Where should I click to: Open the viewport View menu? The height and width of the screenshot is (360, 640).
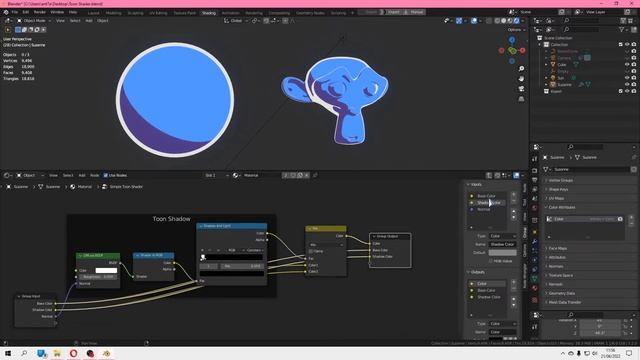click(x=60, y=20)
